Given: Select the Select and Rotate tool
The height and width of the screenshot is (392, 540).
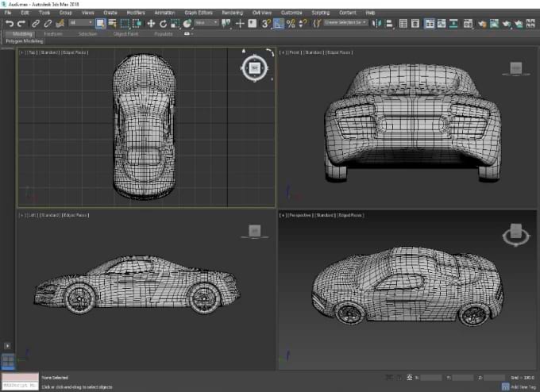Looking at the screenshot, I should tap(163, 24).
